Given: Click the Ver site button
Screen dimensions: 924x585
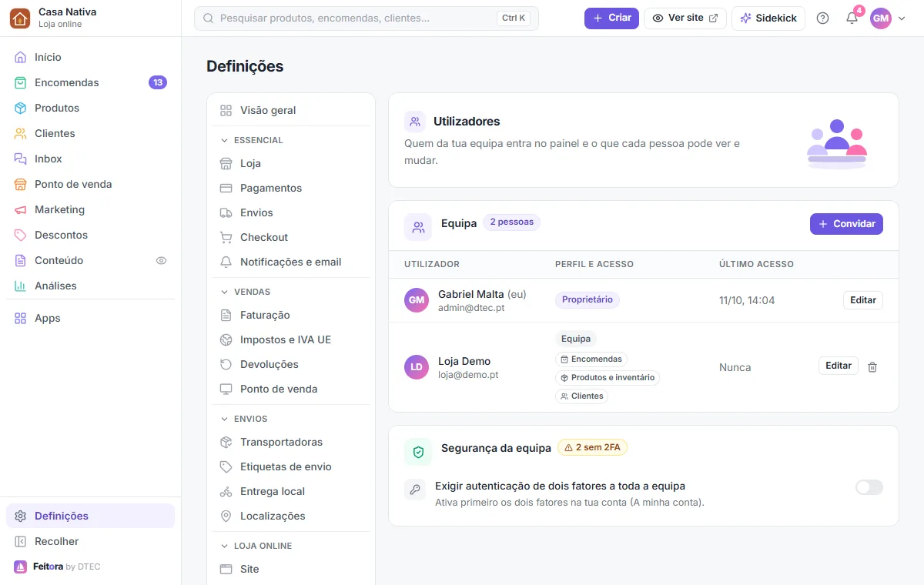Looking at the screenshot, I should (685, 18).
